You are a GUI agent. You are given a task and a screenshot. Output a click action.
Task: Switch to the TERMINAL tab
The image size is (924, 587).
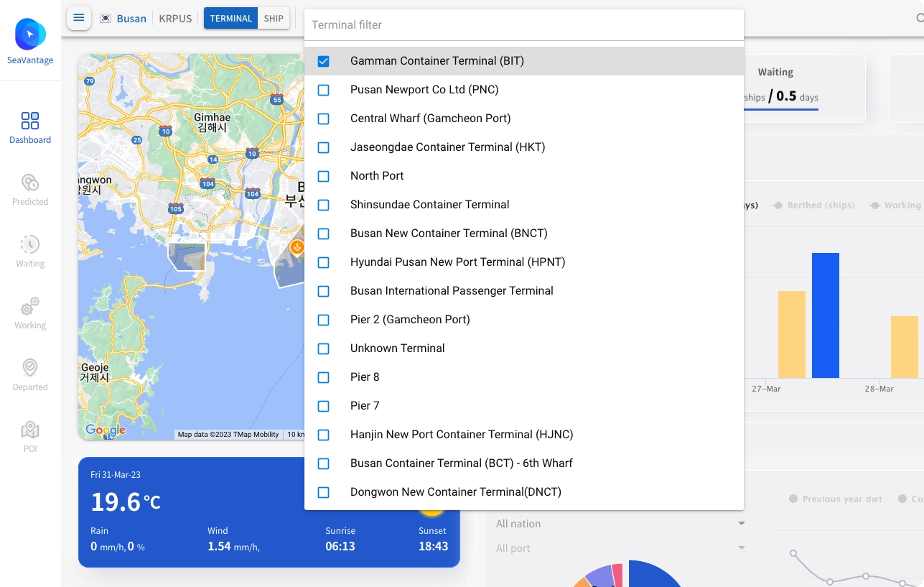tap(230, 19)
